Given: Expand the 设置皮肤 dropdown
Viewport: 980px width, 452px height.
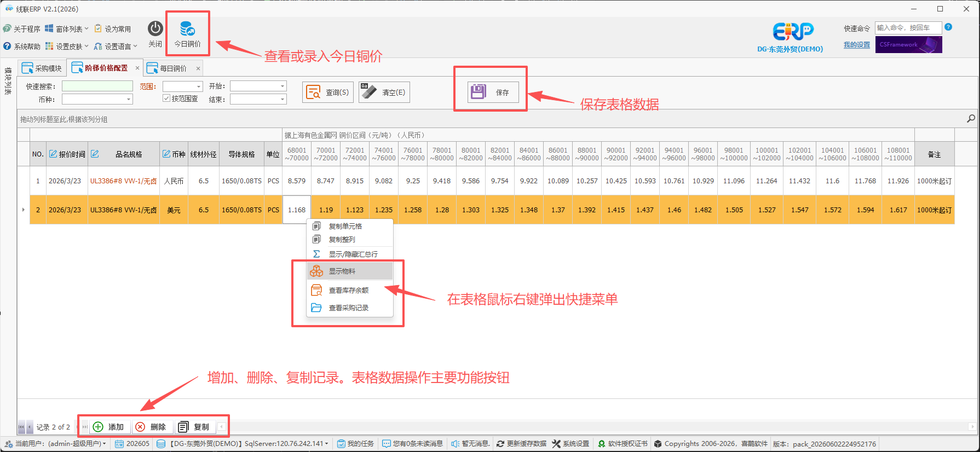Looking at the screenshot, I should pyautogui.click(x=67, y=46).
